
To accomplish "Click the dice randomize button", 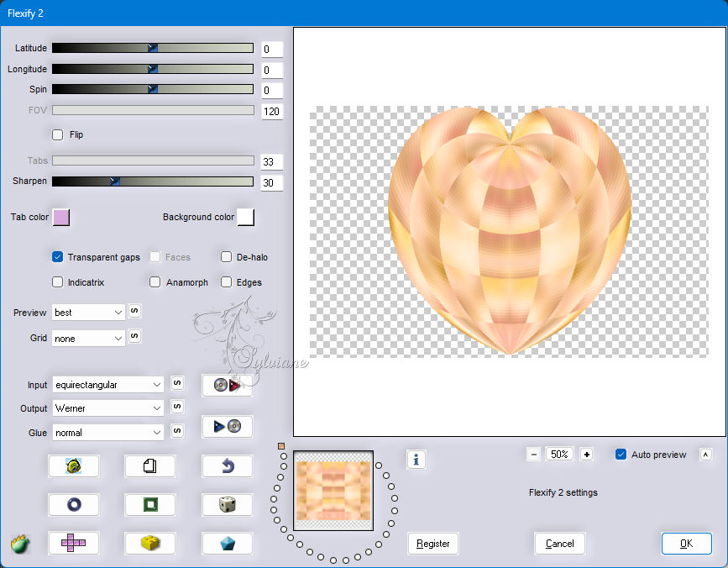I will pyautogui.click(x=227, y=504).
